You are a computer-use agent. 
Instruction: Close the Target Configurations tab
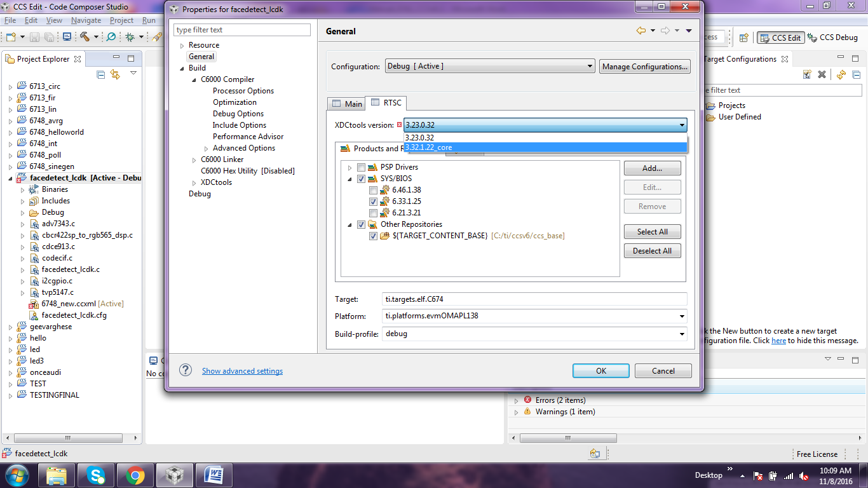click(x=785, y=59)
